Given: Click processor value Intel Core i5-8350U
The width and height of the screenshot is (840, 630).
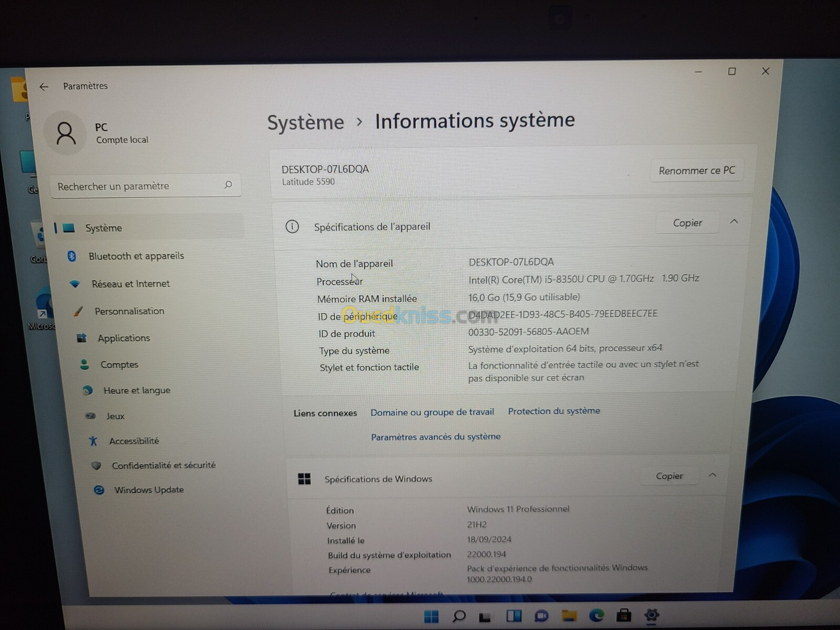Looking at the screenshot, I should click(x=584, y=279).
